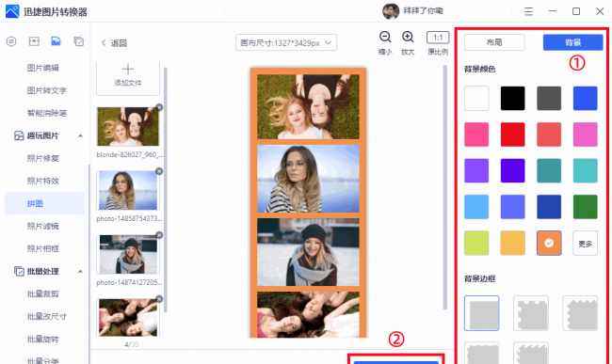Reset canvas to 1:1 原比例

pos(438,38)
